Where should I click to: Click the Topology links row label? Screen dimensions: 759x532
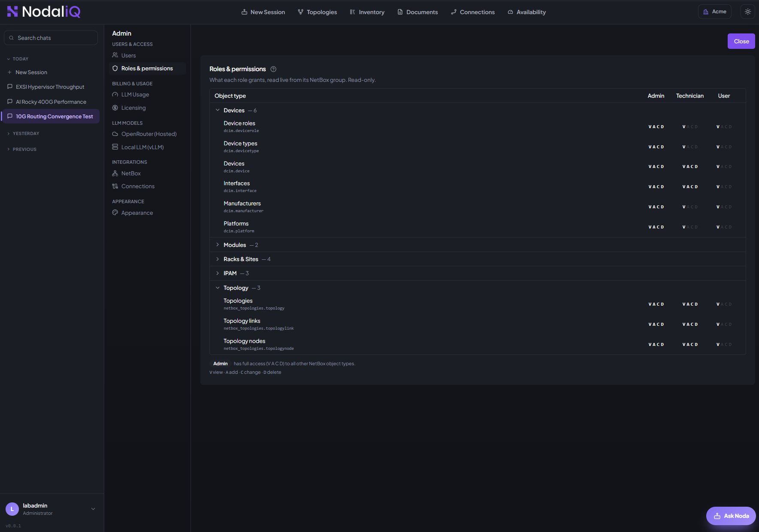click(x=242, y=321)
